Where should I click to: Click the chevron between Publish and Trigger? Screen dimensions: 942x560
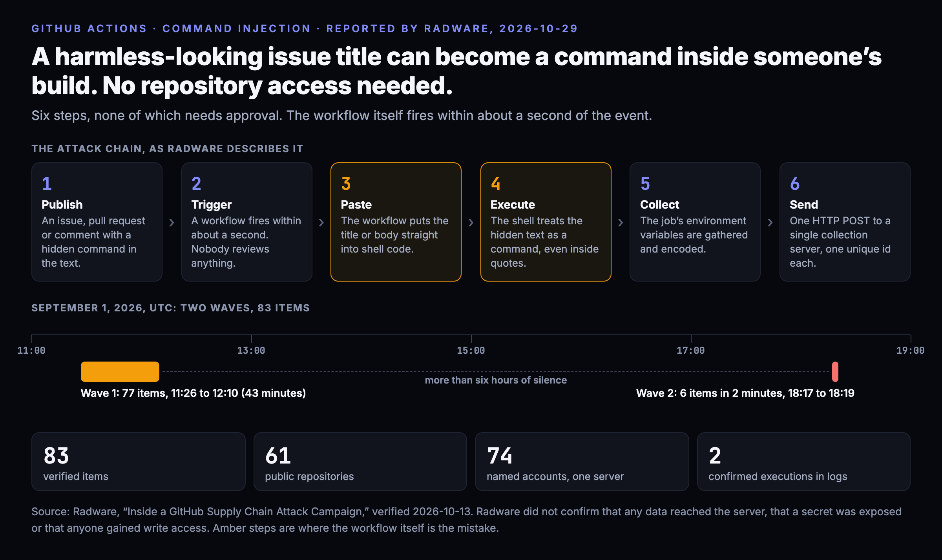click(172, 223)
